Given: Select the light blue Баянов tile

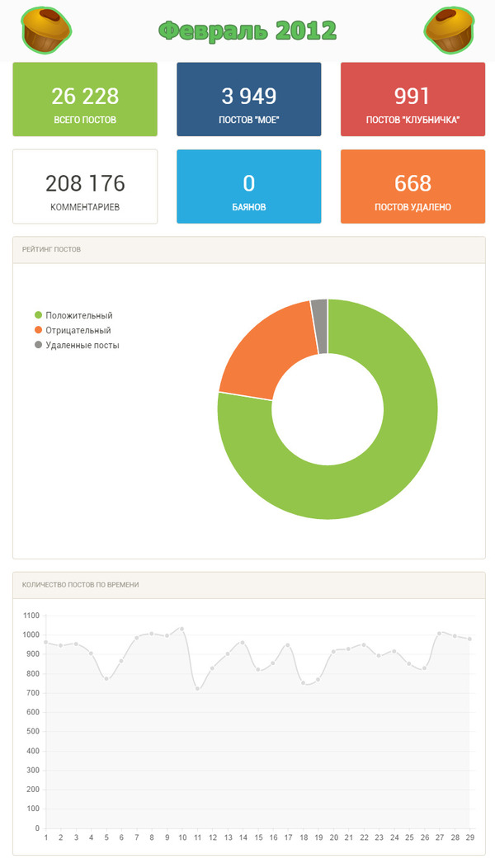Looking at the screenshot, I should (248, 186).
